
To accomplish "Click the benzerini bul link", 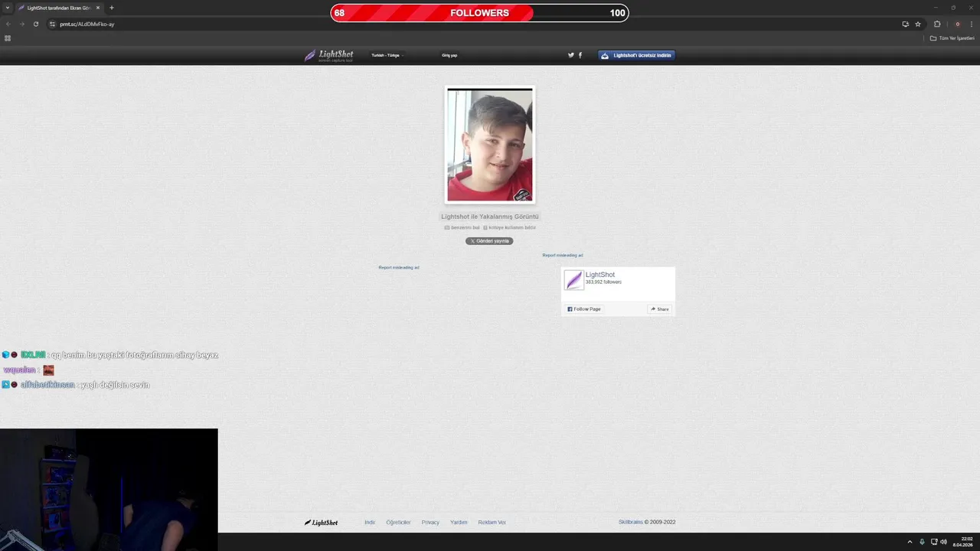I will click(x=462, y=227).
